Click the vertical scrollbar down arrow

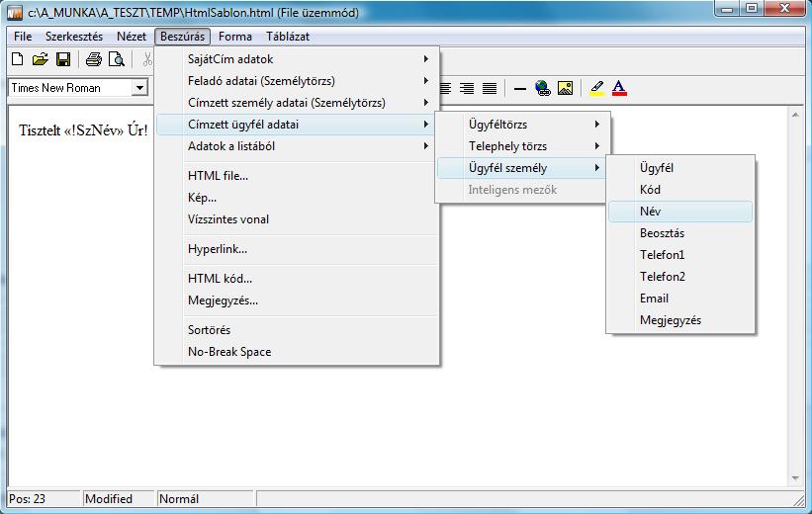[x=795, y=480]
